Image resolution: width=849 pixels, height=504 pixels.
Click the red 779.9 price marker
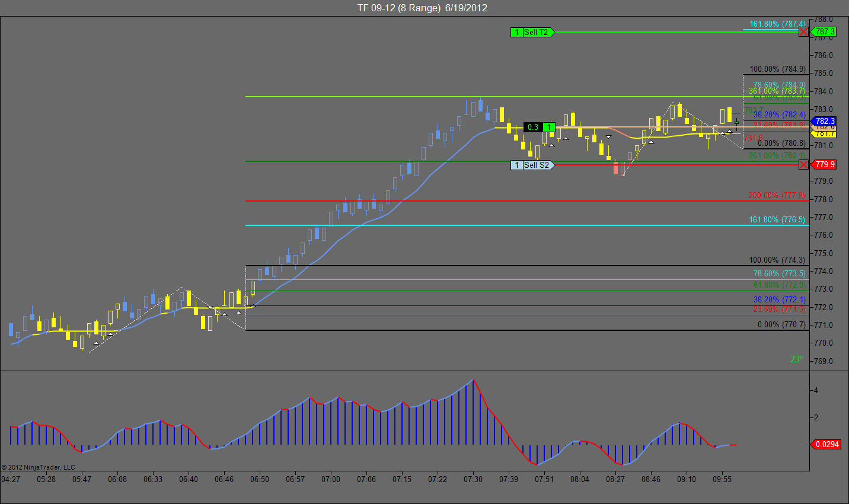pyautogui.click(x=824, y=165)
